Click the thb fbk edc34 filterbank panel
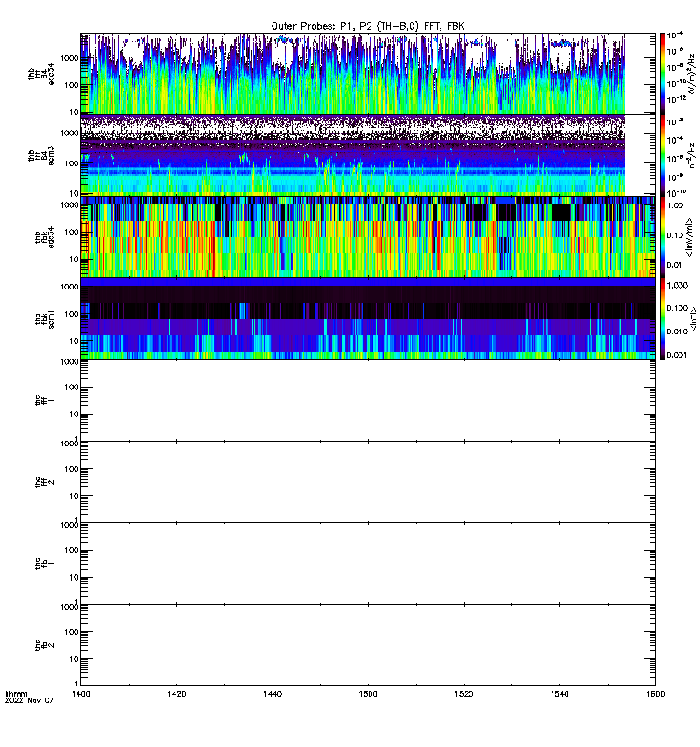 (368, 237)
